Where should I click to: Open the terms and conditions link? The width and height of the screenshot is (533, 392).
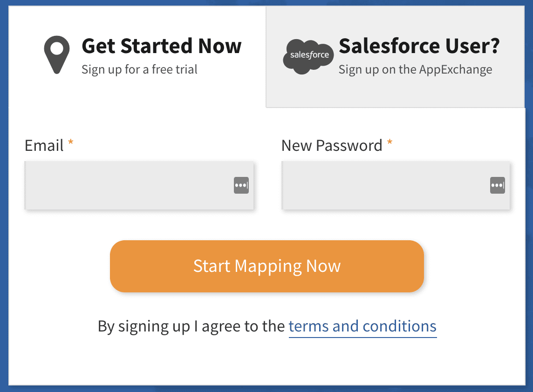362,326
